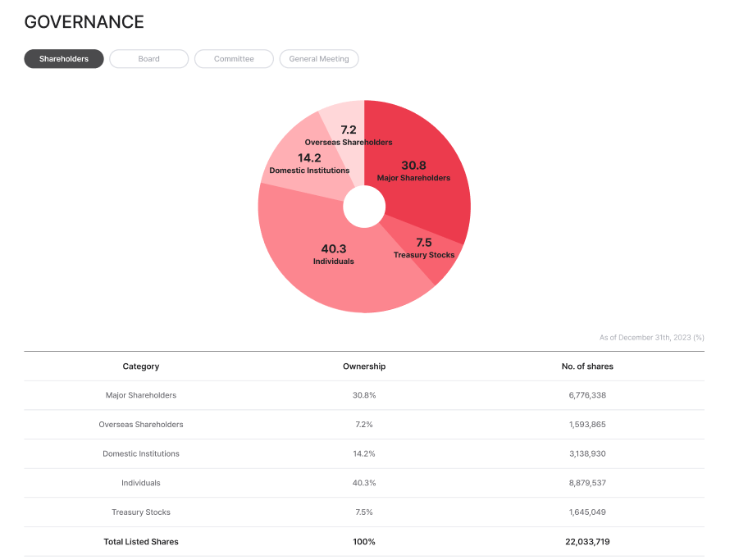This screenshot has width=748, height=560.
Task: Click the Treasury Stocks table row label
Action: [141, 512]
